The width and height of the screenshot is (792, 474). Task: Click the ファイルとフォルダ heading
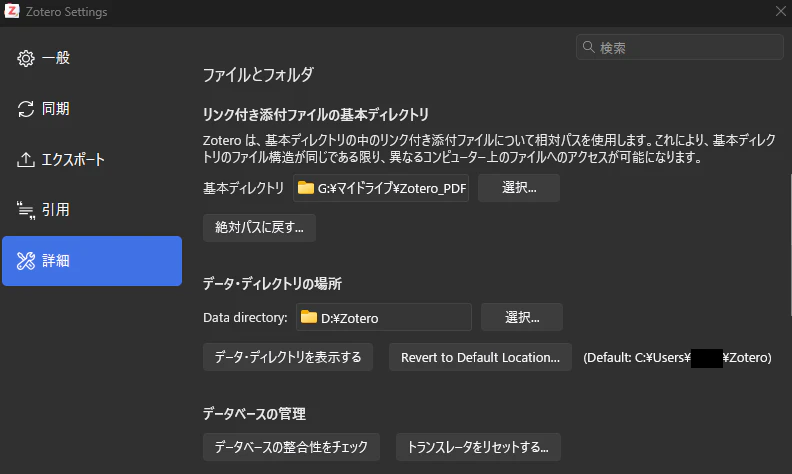[x=258, y=75]
